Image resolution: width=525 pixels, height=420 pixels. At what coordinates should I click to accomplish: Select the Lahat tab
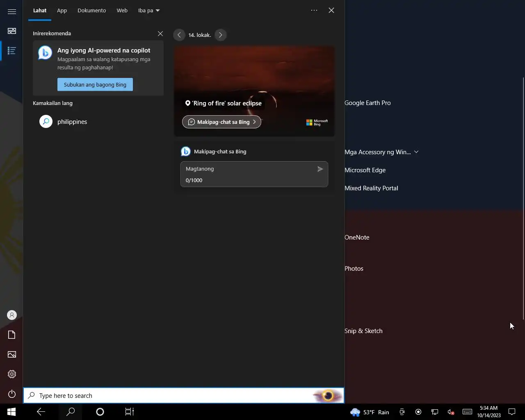(x=40, y=10)
